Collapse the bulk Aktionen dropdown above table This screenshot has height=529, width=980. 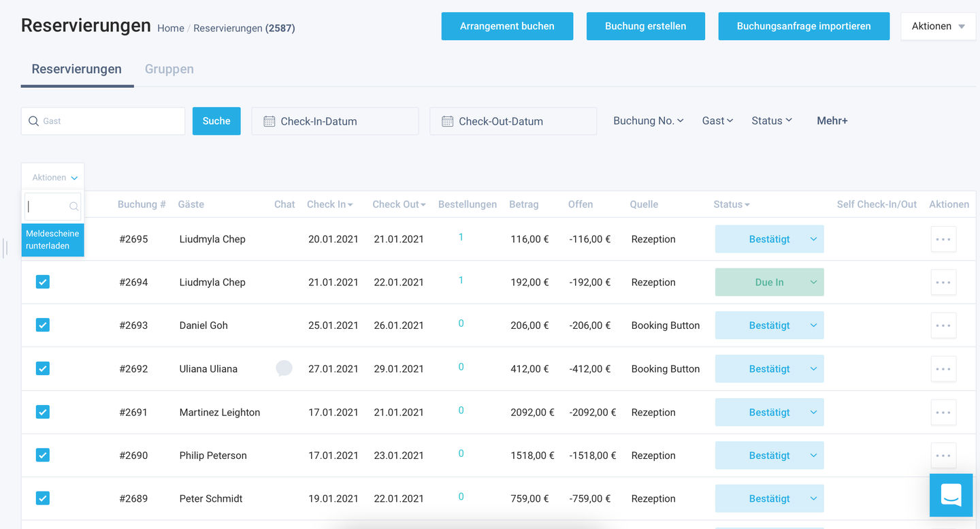click(x=53, y=177)
